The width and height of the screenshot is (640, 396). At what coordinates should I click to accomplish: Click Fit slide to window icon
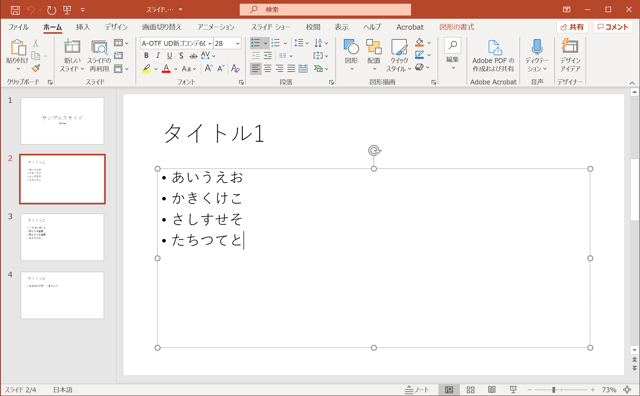[x=627, y=390]
